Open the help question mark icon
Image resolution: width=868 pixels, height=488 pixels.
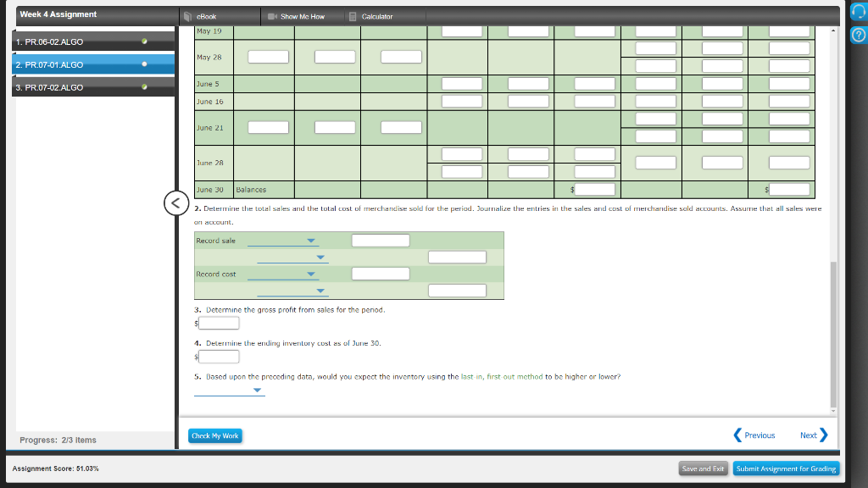click(859, 36)
